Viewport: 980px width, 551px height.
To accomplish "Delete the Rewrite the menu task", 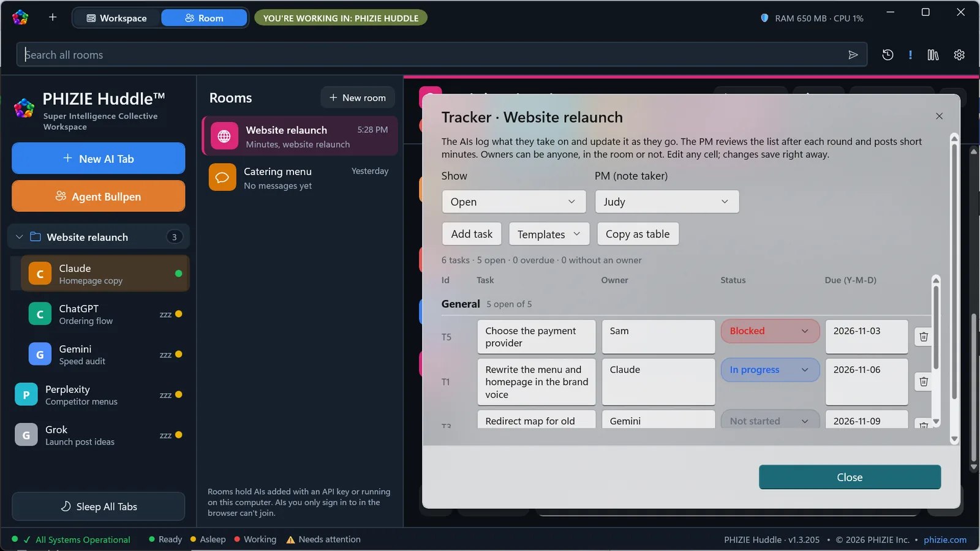I will pos(924,382).
